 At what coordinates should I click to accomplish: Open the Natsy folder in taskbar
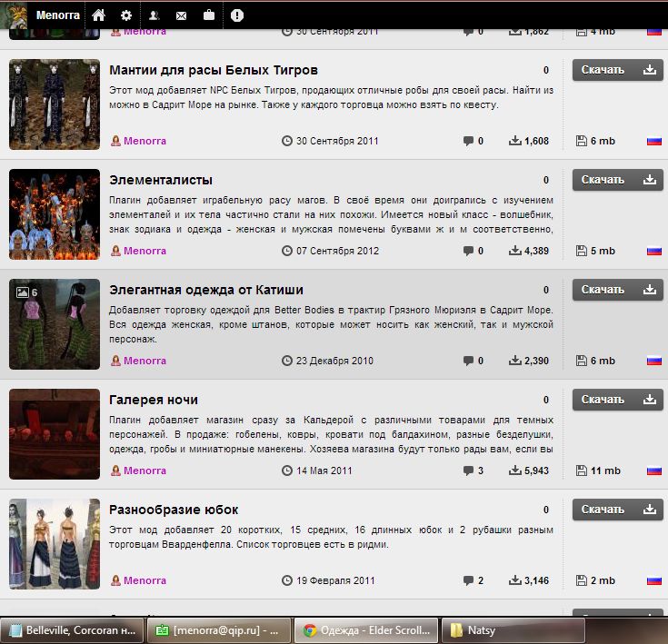(x=513, y=630)
